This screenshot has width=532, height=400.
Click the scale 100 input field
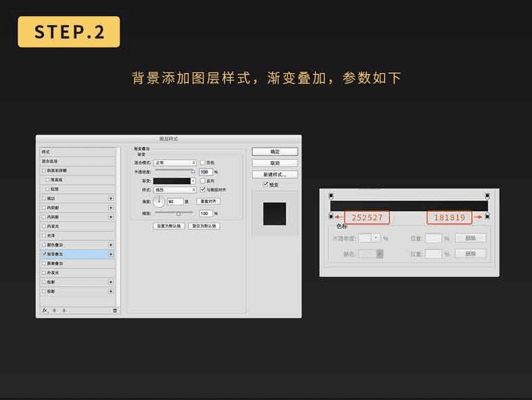tap(206, 213)
